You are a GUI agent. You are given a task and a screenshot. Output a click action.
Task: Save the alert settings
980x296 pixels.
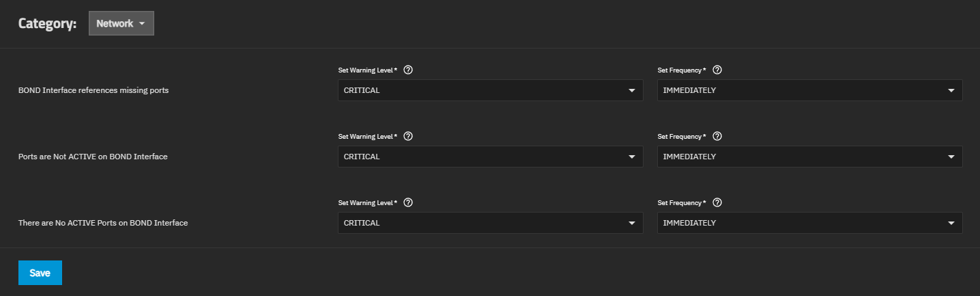[40, 273]
